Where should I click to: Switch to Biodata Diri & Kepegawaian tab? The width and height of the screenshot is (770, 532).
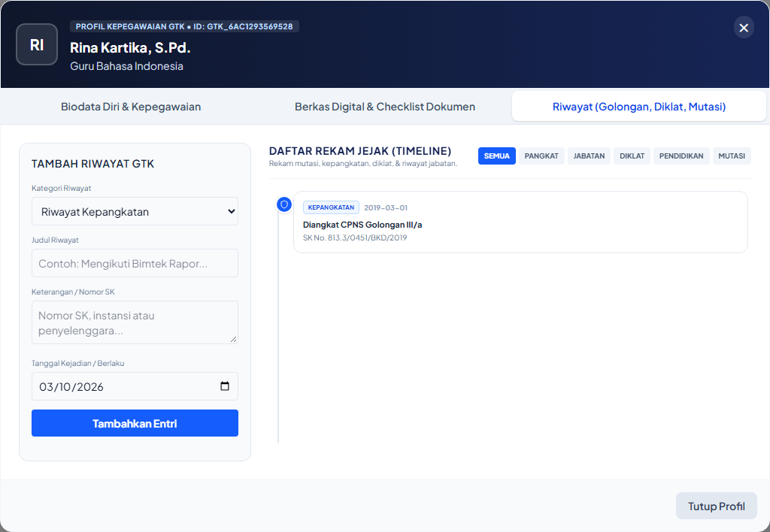click(131, 107)
